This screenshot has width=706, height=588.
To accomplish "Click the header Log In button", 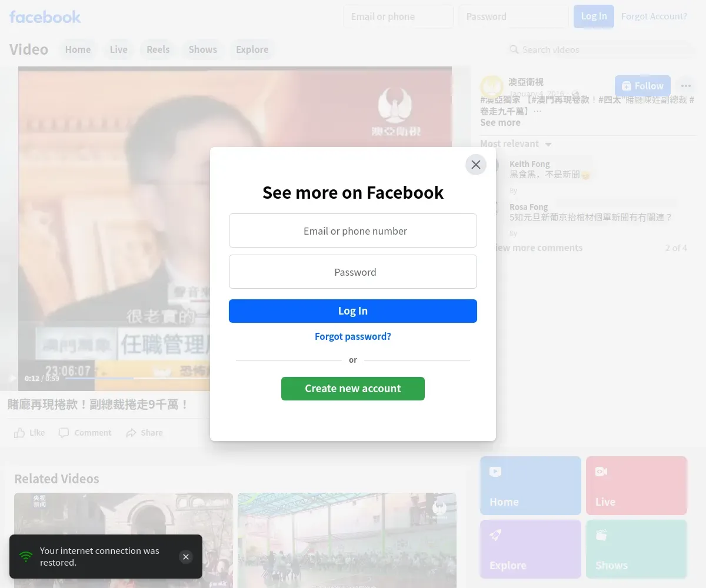I will coord(594,16).
